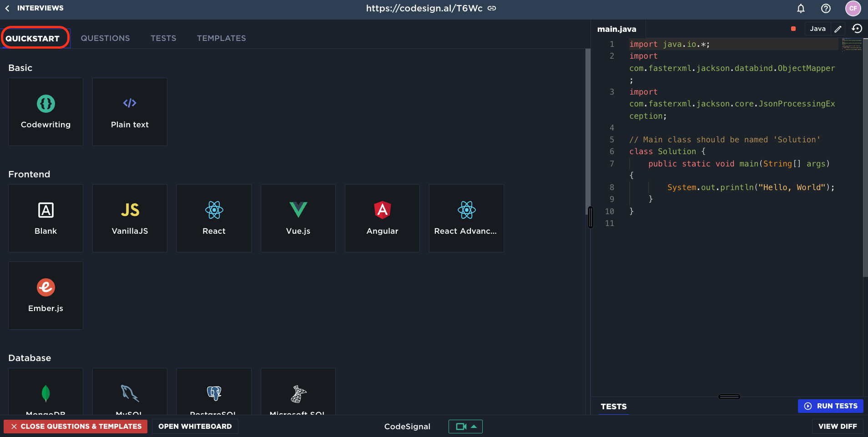The height and width of the screenshot is (437, 868).
Task: Click the code editor vertical scrollbar
Action: click(x=865, y=157)
